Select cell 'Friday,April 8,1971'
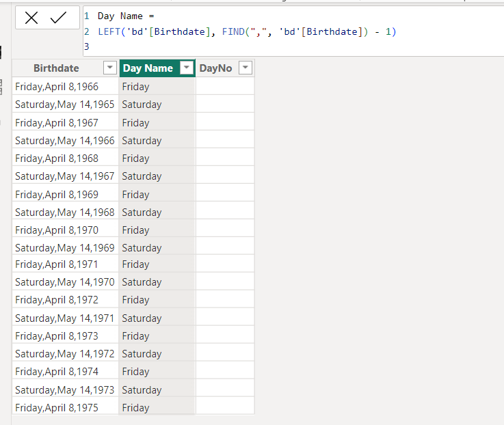The width and height of the screenshot is (504, 425). point(66,264)
